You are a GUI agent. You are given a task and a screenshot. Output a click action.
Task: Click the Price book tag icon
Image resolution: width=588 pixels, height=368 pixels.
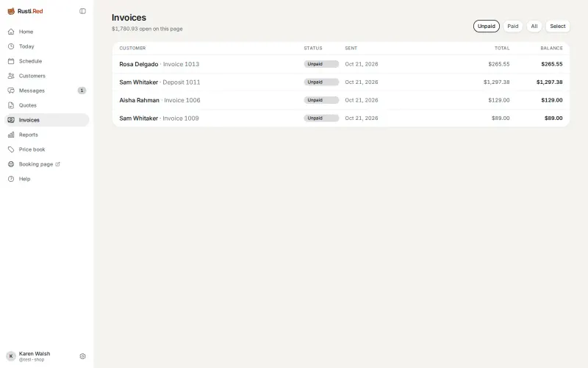[x=11, y=149]
